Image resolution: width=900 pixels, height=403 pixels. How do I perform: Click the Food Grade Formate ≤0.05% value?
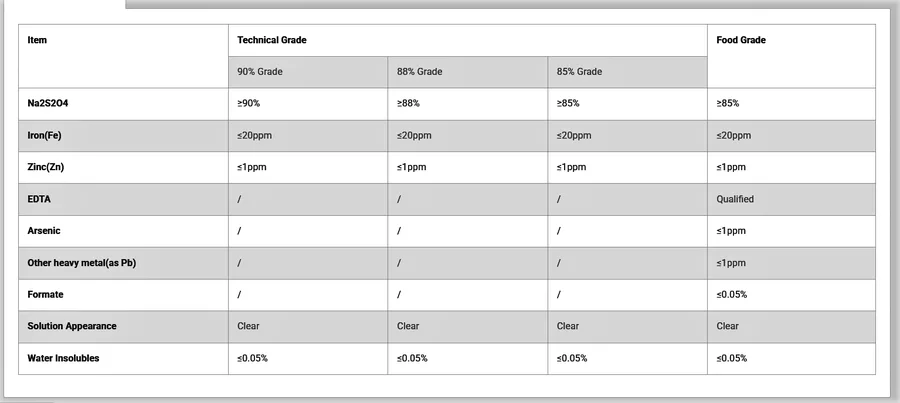(x=732, y=294)
